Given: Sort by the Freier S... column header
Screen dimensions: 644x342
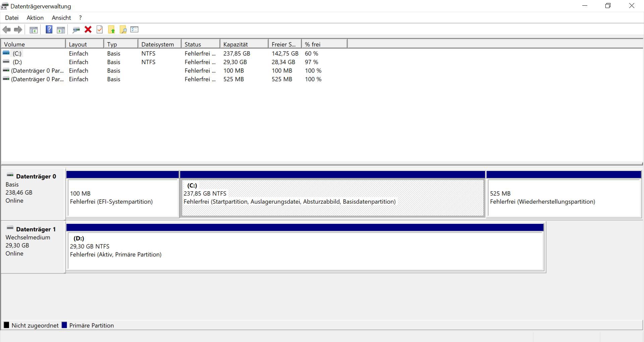Looking at the screenshot, I should point(285,44).
